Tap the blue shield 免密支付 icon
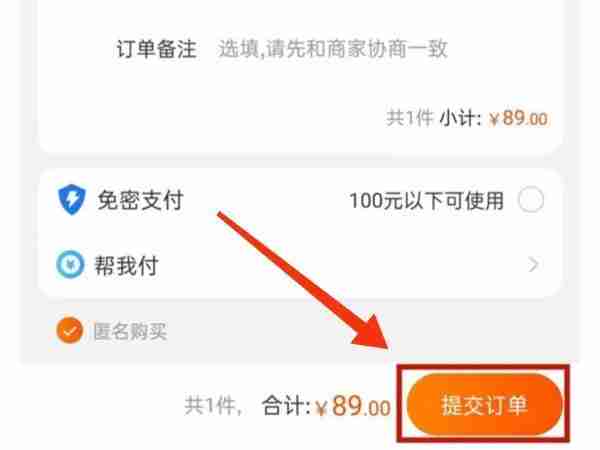Viewport: 600px width, 450px height. [x=72, y=199]
